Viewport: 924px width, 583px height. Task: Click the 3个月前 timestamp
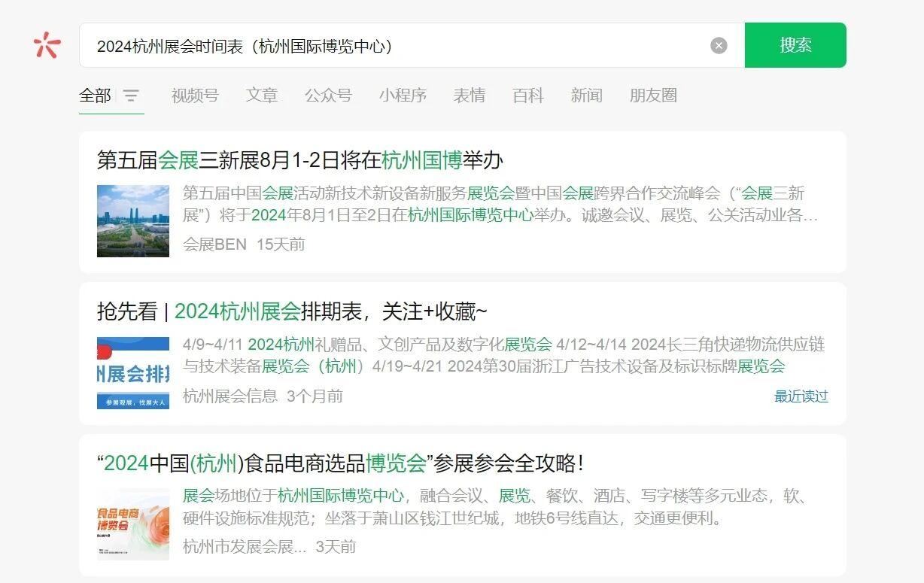point(315,396)
